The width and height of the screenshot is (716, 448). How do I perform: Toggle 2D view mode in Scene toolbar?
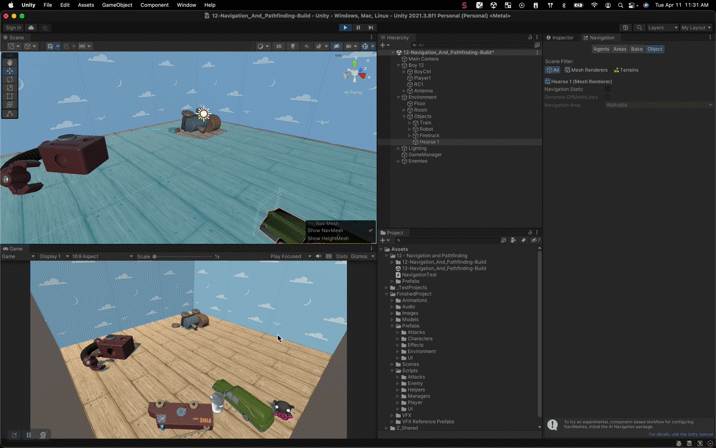(x=279, y=46)
